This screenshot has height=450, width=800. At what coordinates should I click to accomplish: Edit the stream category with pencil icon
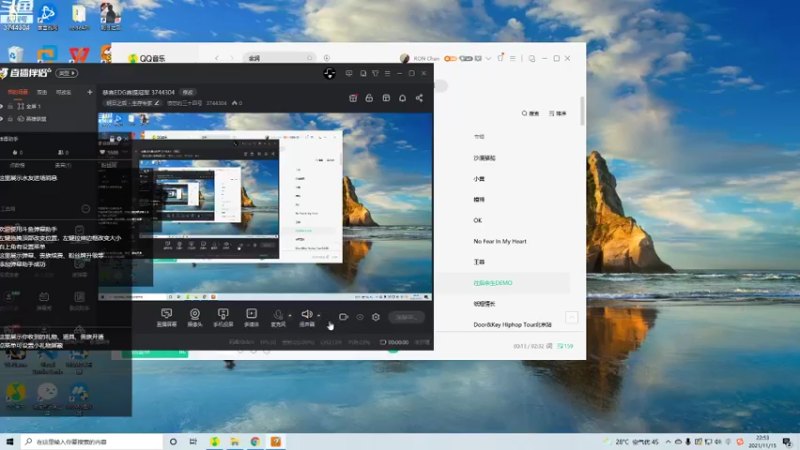(x=157, y=103)
